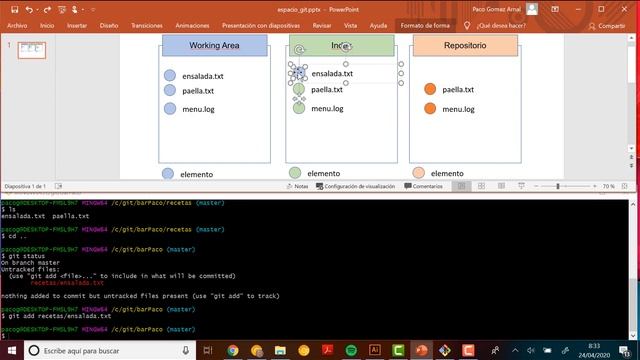Image resolution: width=640 pixels, height=360 pixels.
Task: Undo the last action in PowerPoint
Action: (x=29, y=9)
